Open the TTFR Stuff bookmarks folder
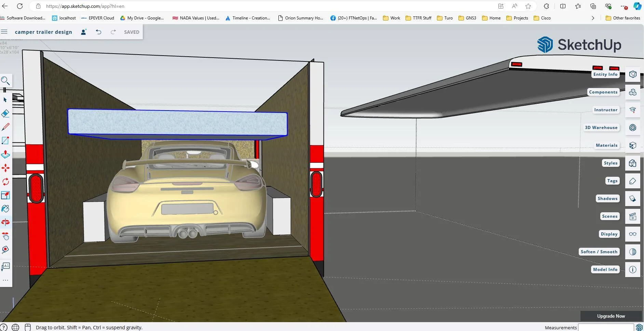This screenshot has width=644, height=331. [x=419, y=18]
